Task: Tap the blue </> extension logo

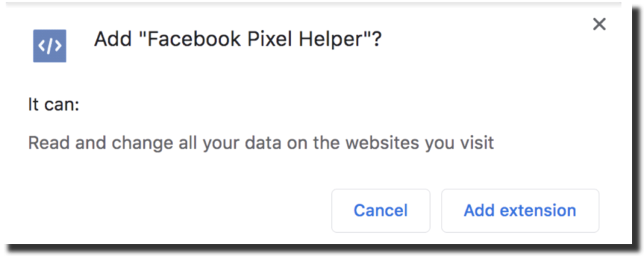Action: point(50,46)
